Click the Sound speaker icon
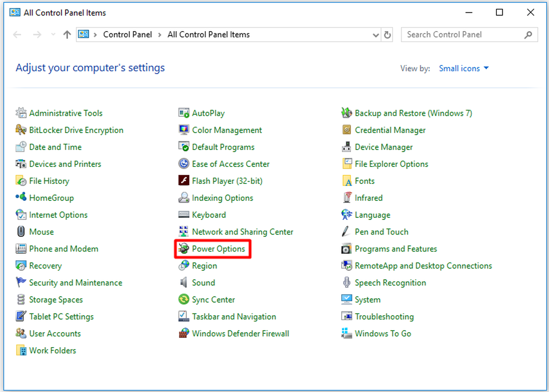Image resolution: width=549 pixels, height=392 pixels. (183, 283)
